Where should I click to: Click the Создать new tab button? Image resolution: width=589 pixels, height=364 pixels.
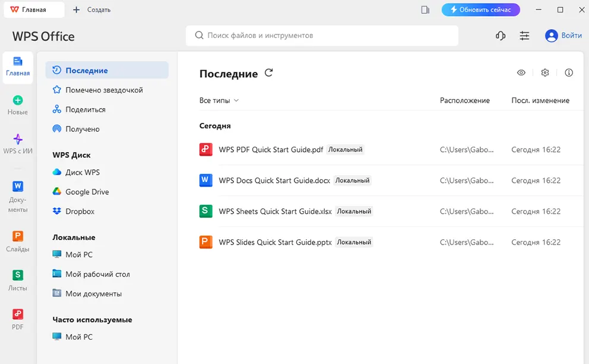pos(91,10)
